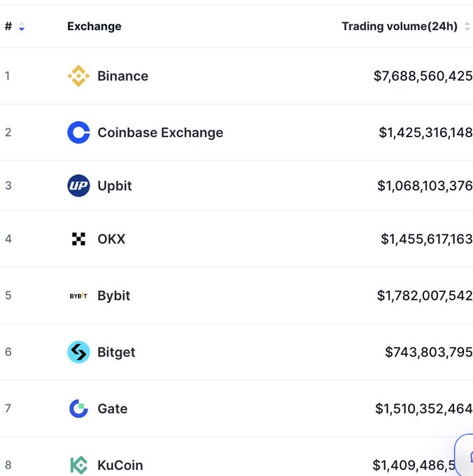Sort by Trading volume(24h) arrow
The image size is (473, 476).
tap(467, 27)
